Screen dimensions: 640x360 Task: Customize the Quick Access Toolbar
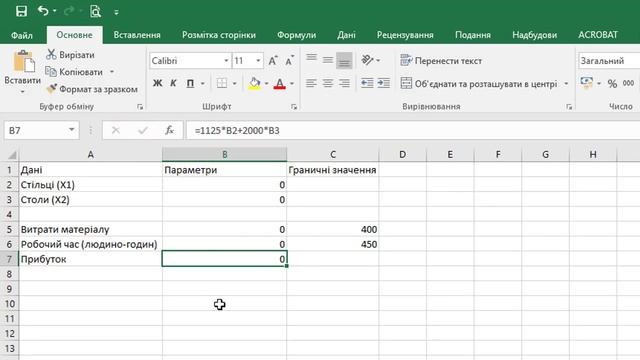pos(116,12)
